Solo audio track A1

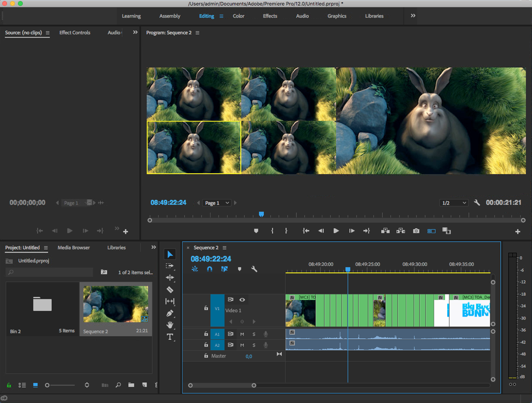coord(254,334)
